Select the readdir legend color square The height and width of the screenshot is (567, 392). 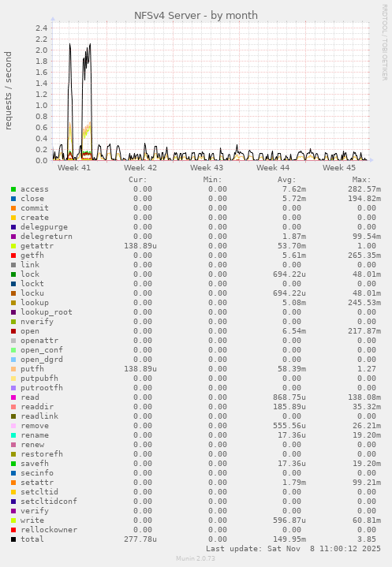coord(13,407)
